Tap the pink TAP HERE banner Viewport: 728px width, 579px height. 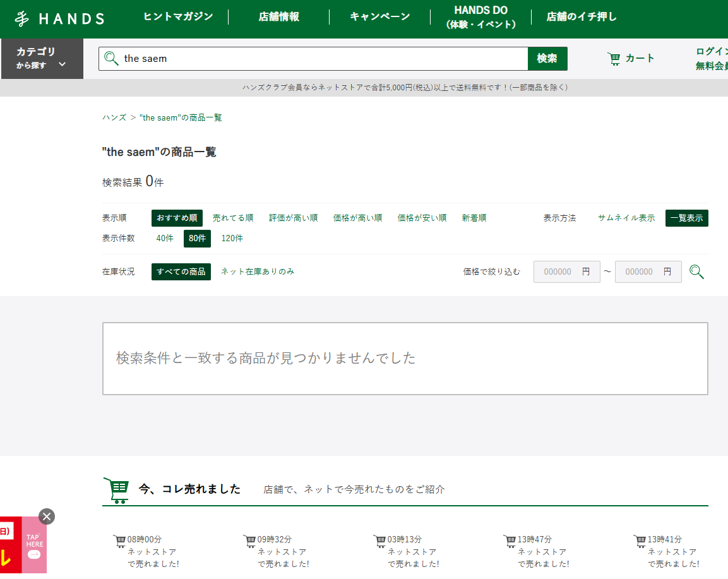pos(34,545)
